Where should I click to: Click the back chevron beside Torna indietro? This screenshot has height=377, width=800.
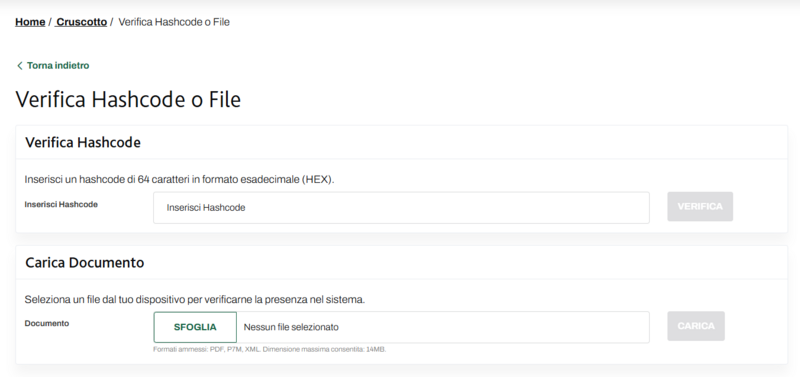point(20,65)
